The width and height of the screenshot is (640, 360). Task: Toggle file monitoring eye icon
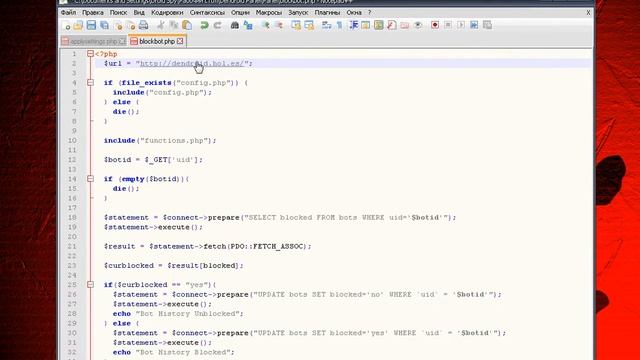[418, 25]
